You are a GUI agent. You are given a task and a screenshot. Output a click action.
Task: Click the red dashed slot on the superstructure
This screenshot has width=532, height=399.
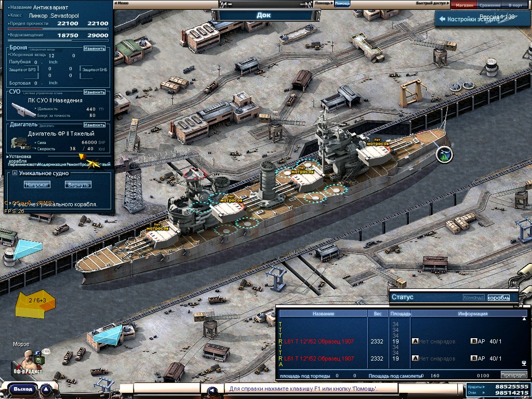coord(195,174)
